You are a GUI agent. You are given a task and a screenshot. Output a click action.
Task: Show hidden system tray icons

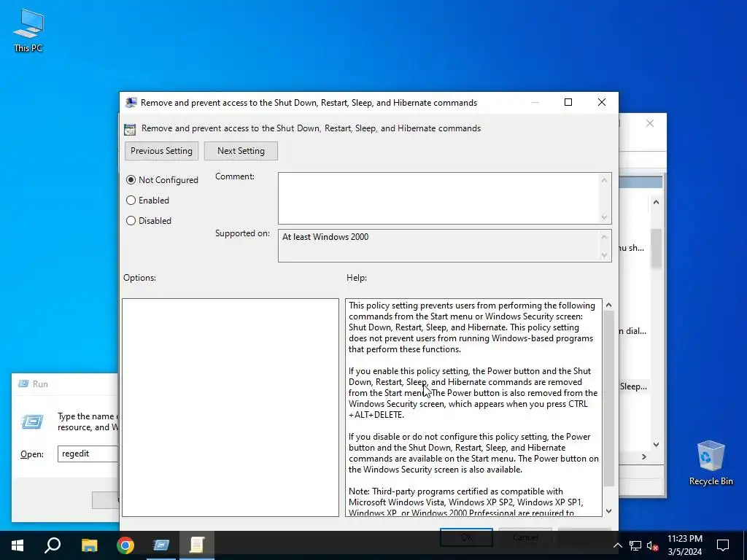point(617,545)
